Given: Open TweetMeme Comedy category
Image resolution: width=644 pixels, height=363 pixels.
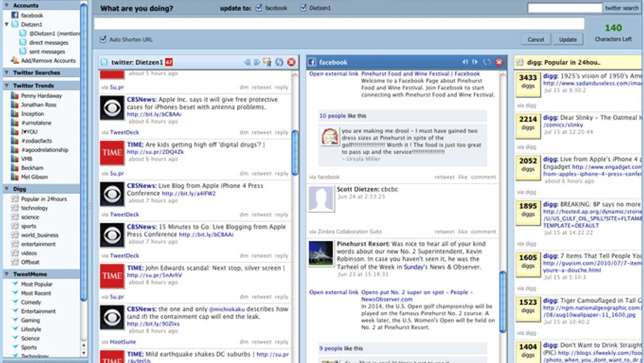Looking at the screenshot, I should point(30,302).
